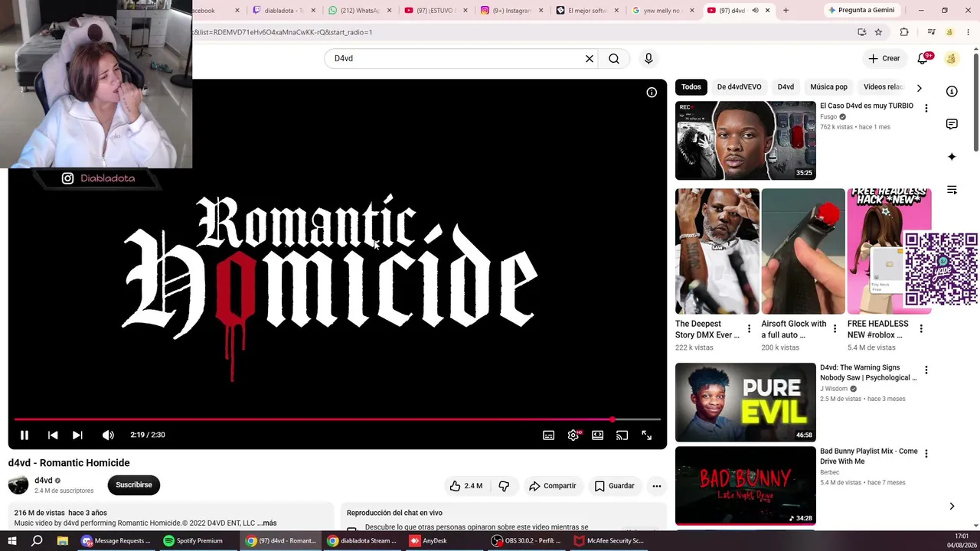Save the video with Guardar
The image size is (980, 551).
(x=614, y=486)
